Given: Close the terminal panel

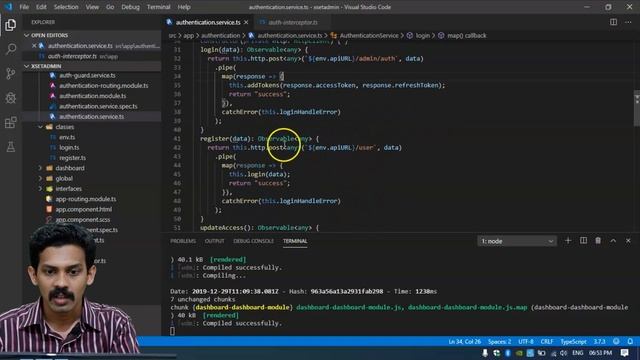Looking at the screenshot, I should coord(628,241).
